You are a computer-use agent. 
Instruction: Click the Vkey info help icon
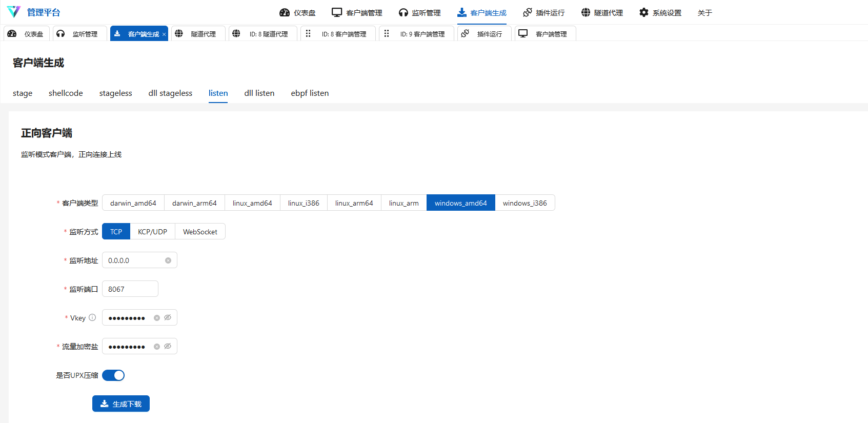coord(92,317)
